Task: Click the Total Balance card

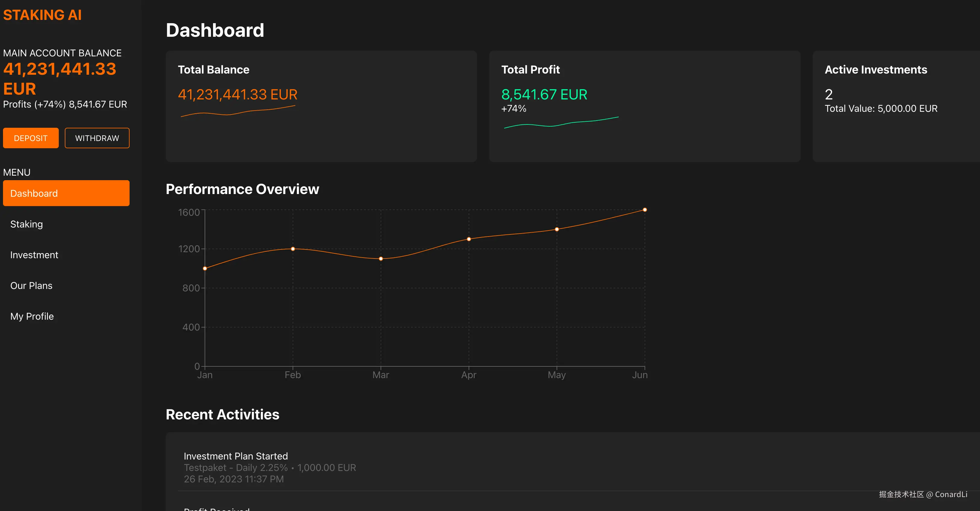Action: coord(321,106)
